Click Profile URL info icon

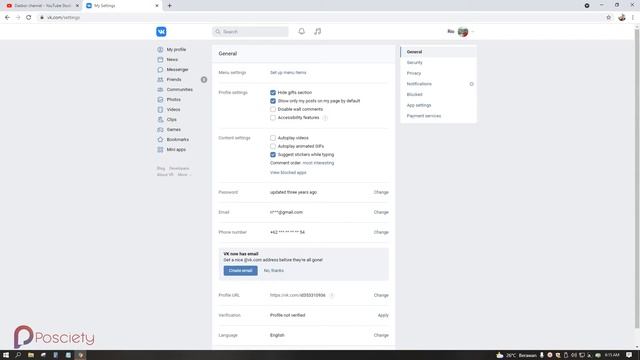332,295
